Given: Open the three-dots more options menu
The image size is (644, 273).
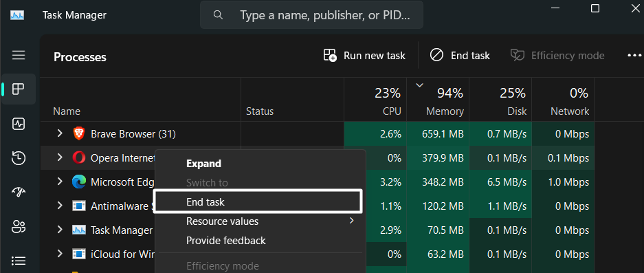Looking at the screenshot, I should tap(634, 55).
